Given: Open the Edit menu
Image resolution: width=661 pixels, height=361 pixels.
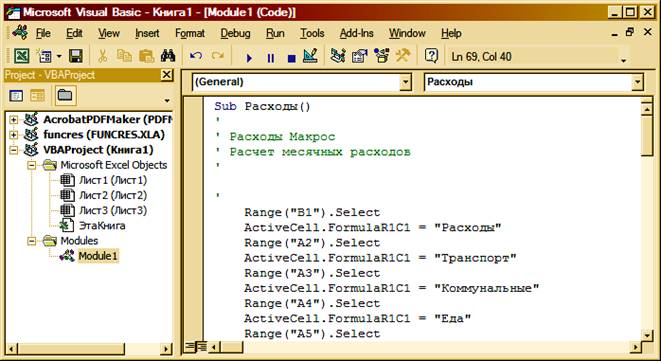Looking at the screenshot, I should (x=74, y=33).
